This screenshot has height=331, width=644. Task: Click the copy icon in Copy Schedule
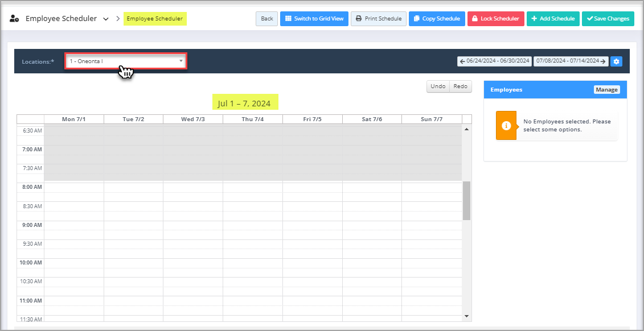coord(416,18)
